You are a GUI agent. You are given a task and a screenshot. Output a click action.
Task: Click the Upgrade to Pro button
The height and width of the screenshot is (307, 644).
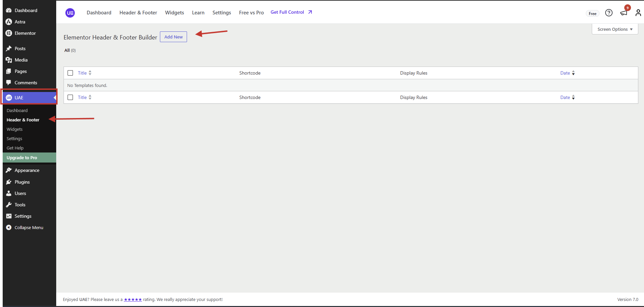29,158
